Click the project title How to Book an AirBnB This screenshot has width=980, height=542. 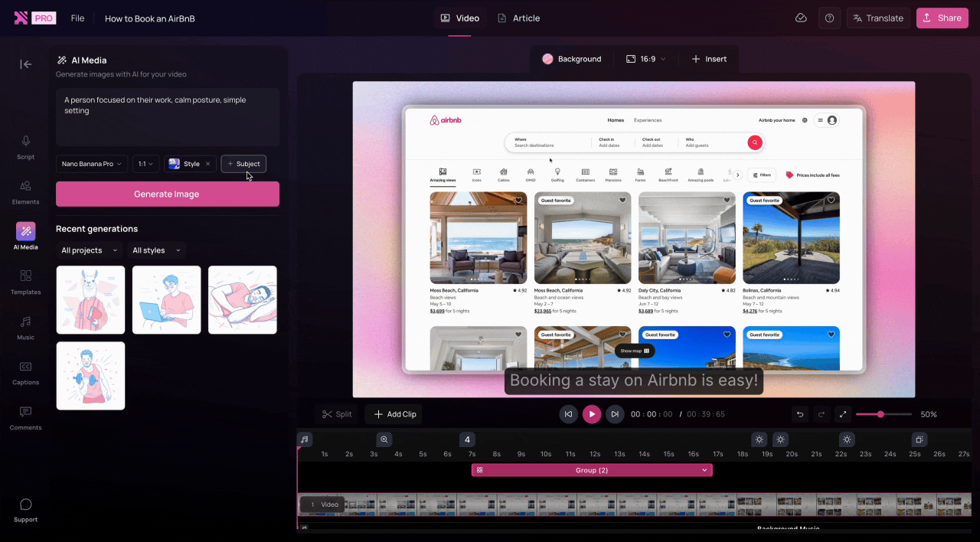(x=150, y=18)
